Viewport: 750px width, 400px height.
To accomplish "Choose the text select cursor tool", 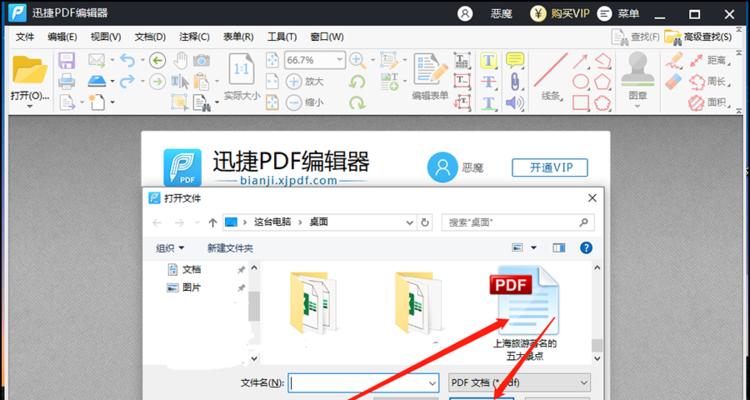I will pos(180,81).
